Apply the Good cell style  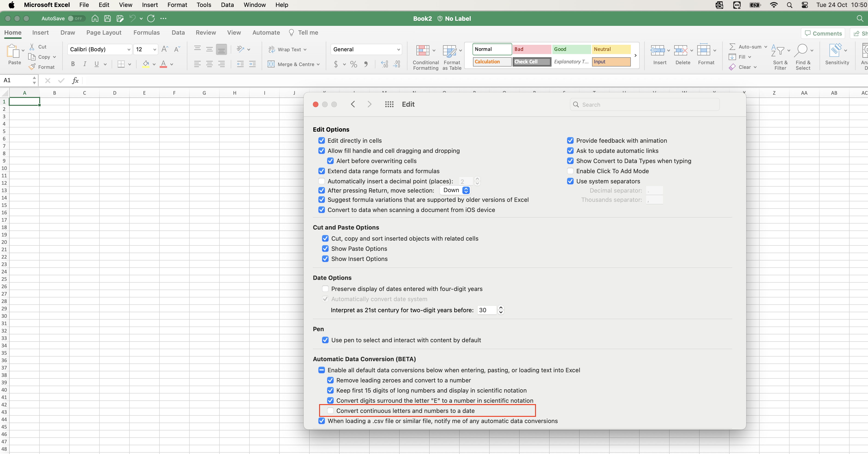pos(572,49)
